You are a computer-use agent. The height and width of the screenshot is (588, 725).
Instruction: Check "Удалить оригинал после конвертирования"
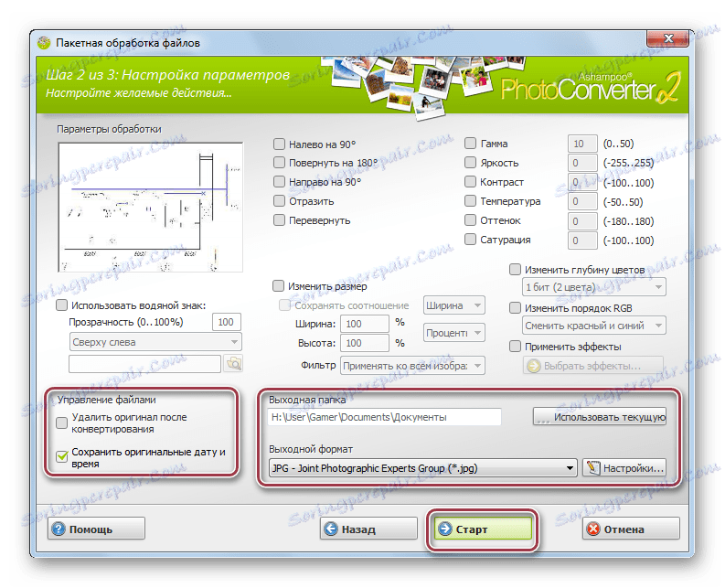(61, 422)
